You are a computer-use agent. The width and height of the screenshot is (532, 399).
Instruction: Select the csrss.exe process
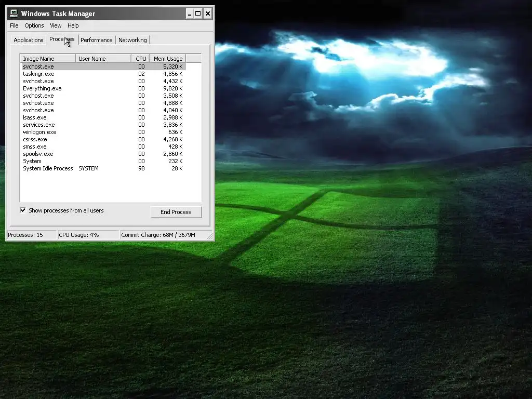pyautogui.click(x=103, y=139)
